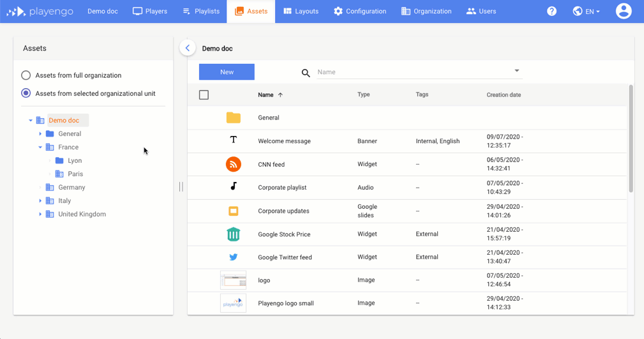Click the sort arrow next to Name

click(x=280, y=95)
